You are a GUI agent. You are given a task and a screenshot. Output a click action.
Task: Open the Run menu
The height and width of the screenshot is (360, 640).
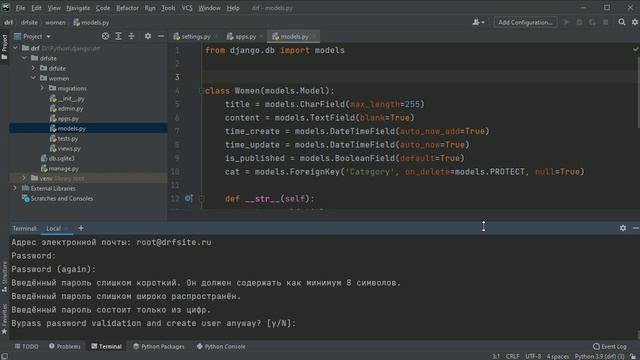pyautogui.click(x=150, y=8)
